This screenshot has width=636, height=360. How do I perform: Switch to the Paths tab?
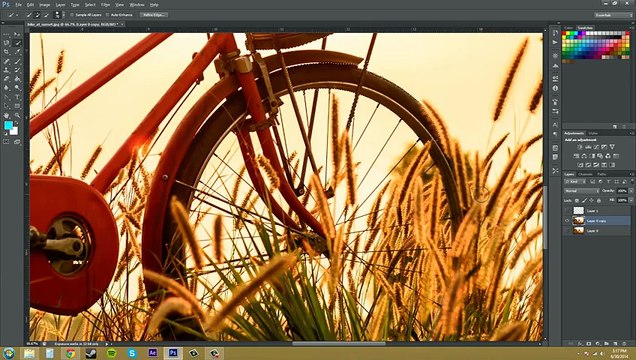[x=601, y=174]
